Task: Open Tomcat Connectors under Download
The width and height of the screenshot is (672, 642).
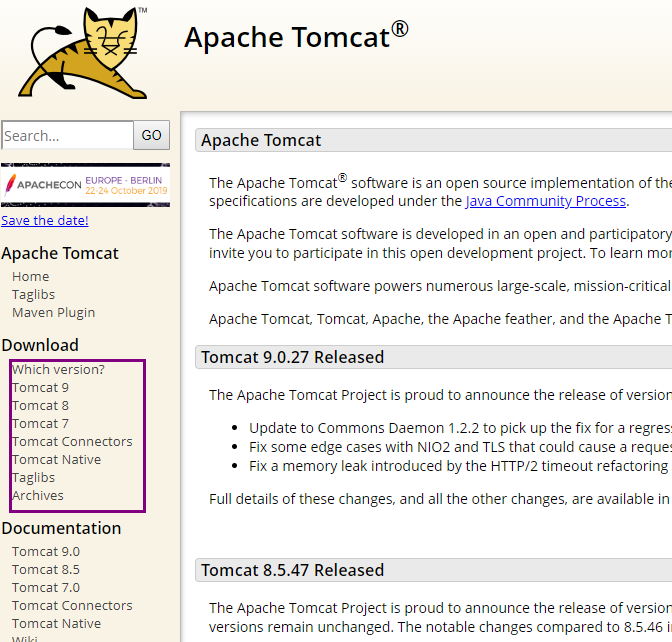Action: (x=72, y=441)
